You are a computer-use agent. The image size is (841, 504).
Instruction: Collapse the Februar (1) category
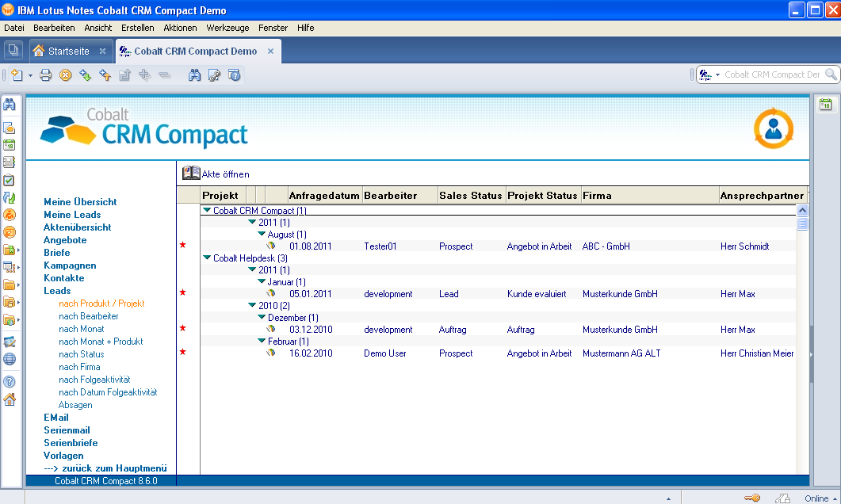pos(262,341)
